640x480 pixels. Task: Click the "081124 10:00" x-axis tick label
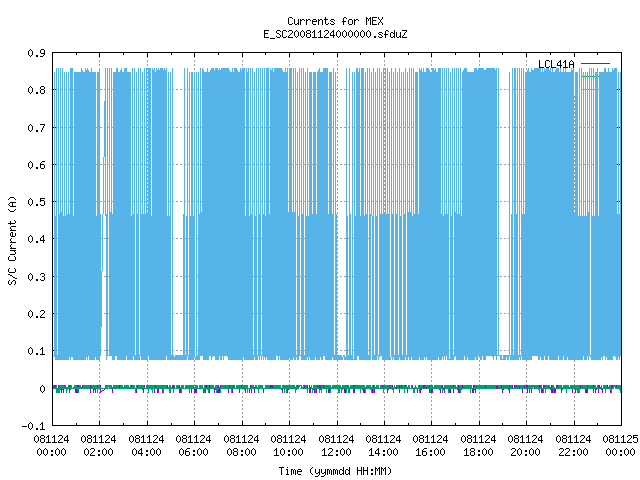288,446
